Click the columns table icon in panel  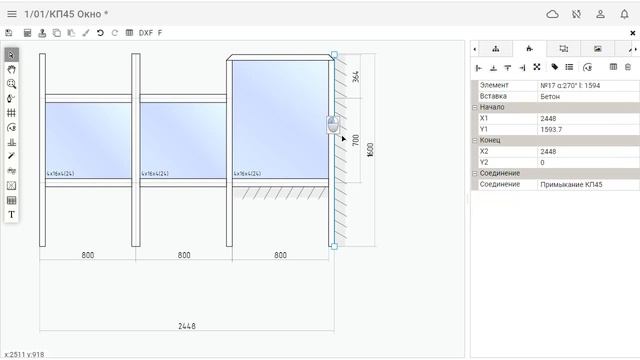tap(613, 67)
